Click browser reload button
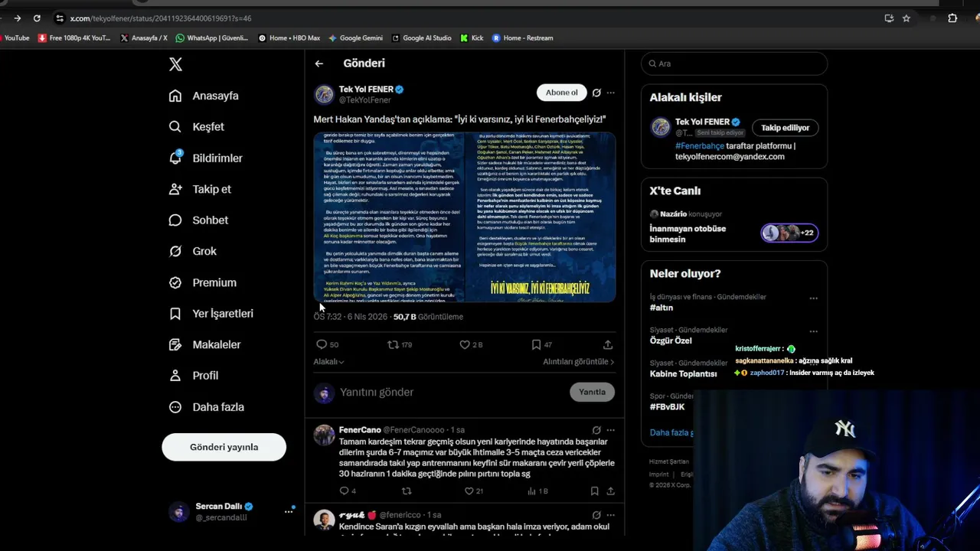This screenshot has width=980, height=551. (x=38, y=18)
